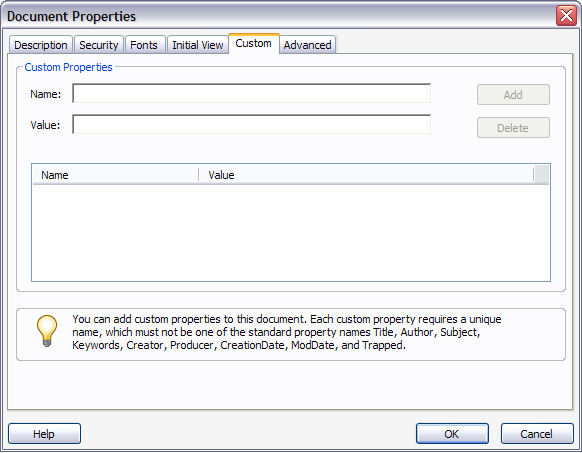The width and height of the screenshot is (582, 453).
Task: Select the Fonts tab
Action: pos(144,45)
